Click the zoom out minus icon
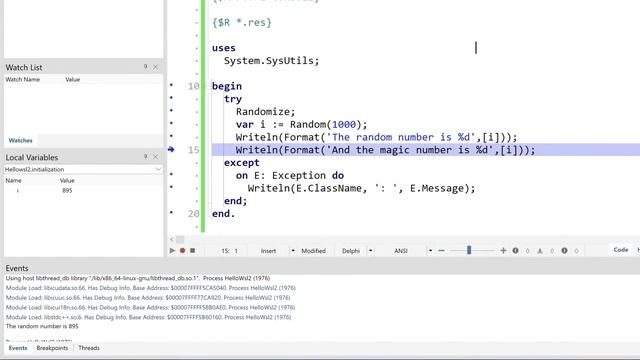 click(441, 251)
